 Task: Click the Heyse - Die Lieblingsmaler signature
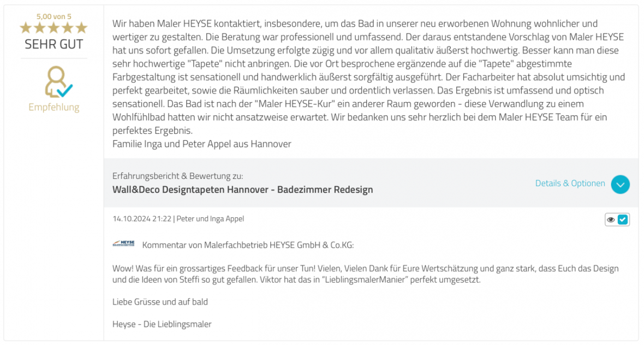162,324
